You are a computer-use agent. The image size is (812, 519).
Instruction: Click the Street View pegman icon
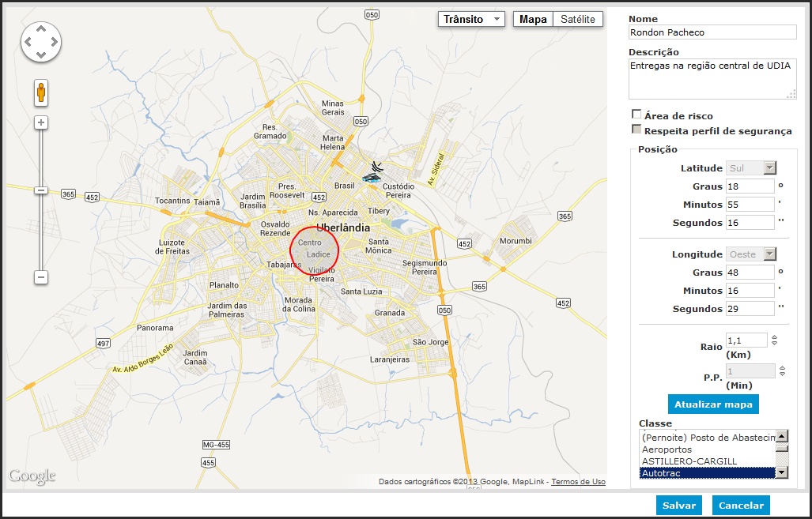click(x=41, y=92)
